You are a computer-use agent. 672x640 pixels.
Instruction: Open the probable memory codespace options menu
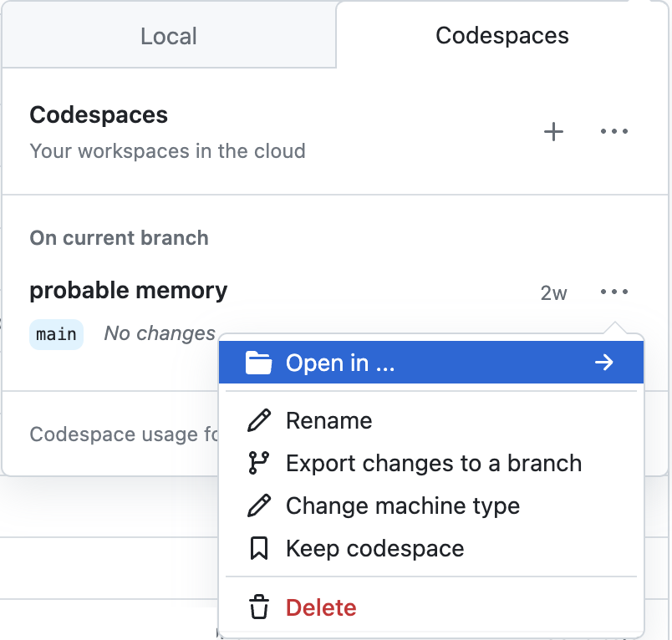[614, 292]
